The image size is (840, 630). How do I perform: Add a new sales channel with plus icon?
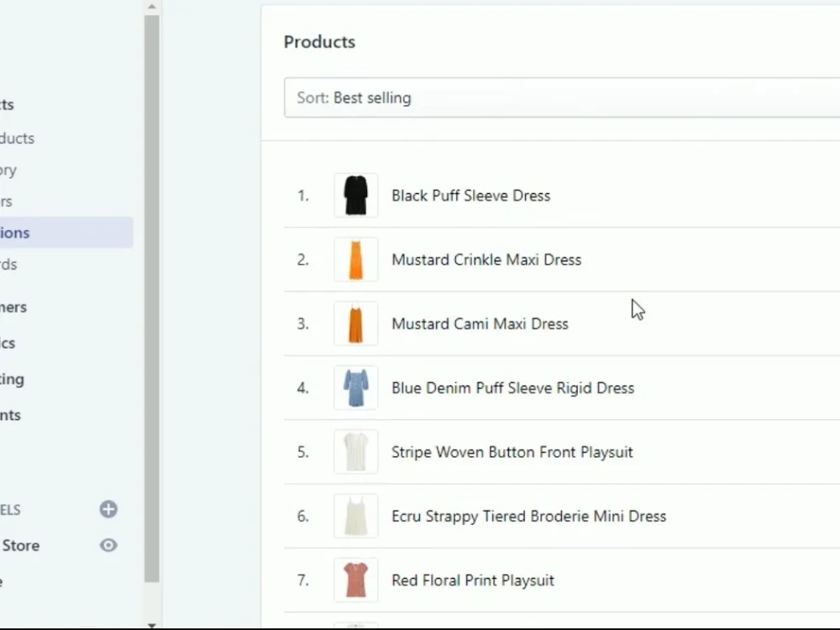(x=108, y=509)
